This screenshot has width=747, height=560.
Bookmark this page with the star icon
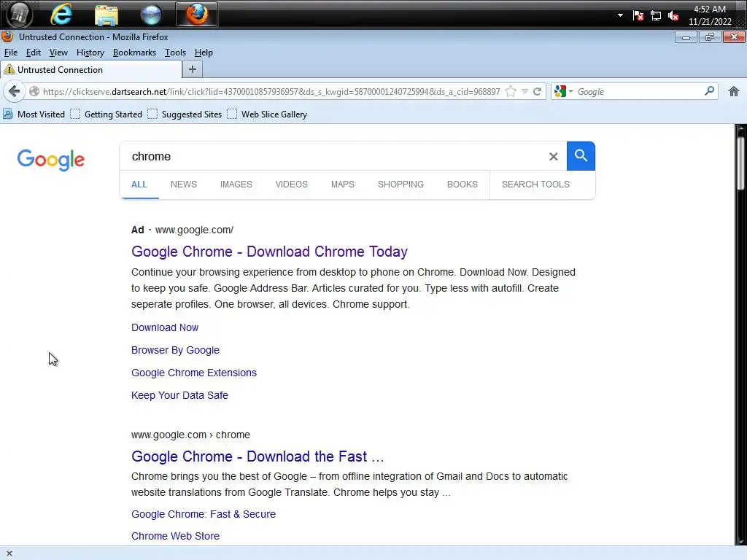510,91
